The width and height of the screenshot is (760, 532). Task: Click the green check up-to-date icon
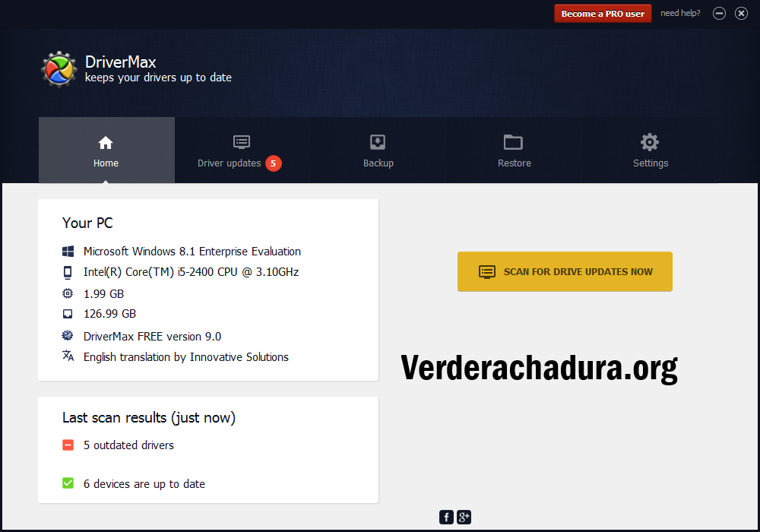(68, 483)
